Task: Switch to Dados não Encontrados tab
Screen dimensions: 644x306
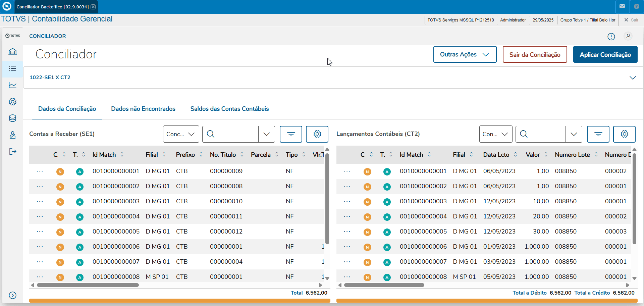Action: (143, 109)
